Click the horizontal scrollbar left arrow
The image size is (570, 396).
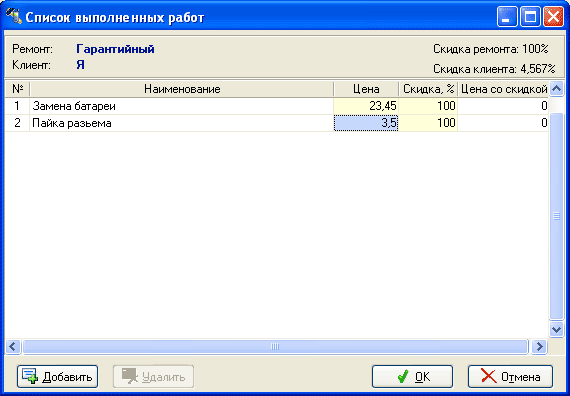tap(13, 347)
